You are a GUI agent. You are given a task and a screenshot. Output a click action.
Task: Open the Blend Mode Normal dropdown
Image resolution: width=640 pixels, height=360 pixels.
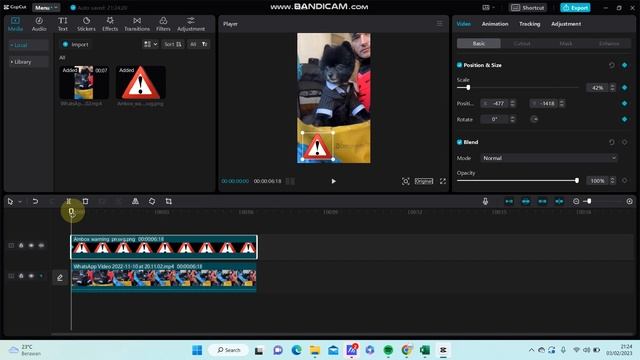point(549,158)
